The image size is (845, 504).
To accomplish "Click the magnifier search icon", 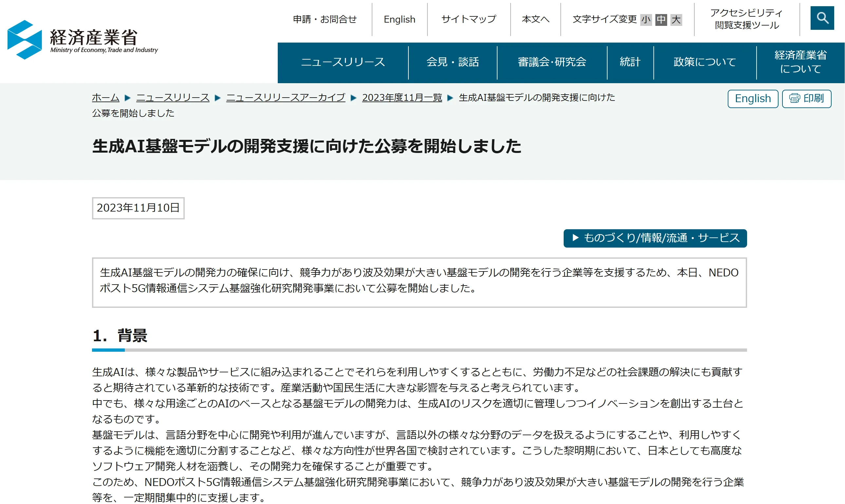I will click(x=822, y=18).
